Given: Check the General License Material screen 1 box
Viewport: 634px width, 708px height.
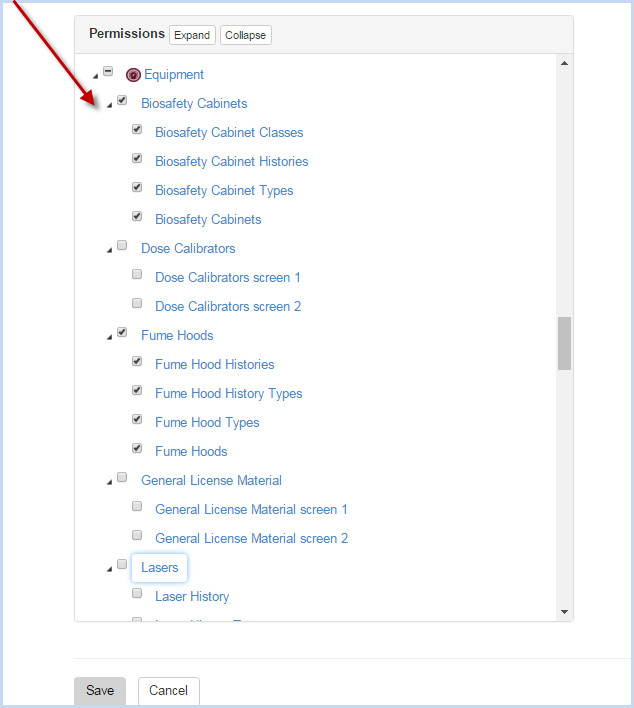Looking at the screenshot, I should tap(137, 507).
